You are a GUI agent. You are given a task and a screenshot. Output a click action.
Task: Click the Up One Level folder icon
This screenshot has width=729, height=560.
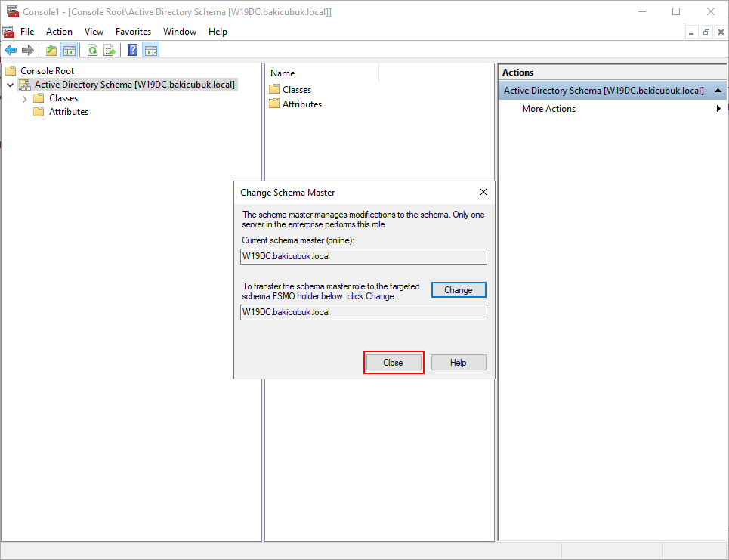[51, 50]
